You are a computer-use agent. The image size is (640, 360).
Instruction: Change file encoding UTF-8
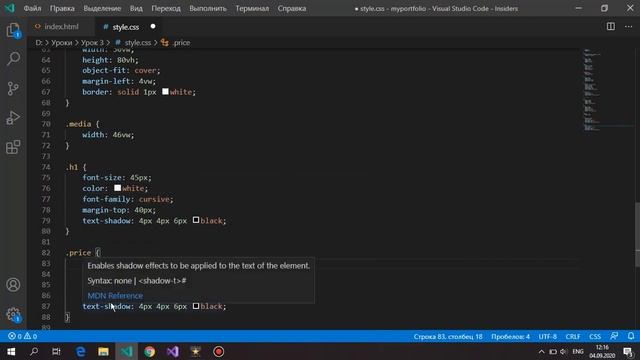(x=547, y=336)
